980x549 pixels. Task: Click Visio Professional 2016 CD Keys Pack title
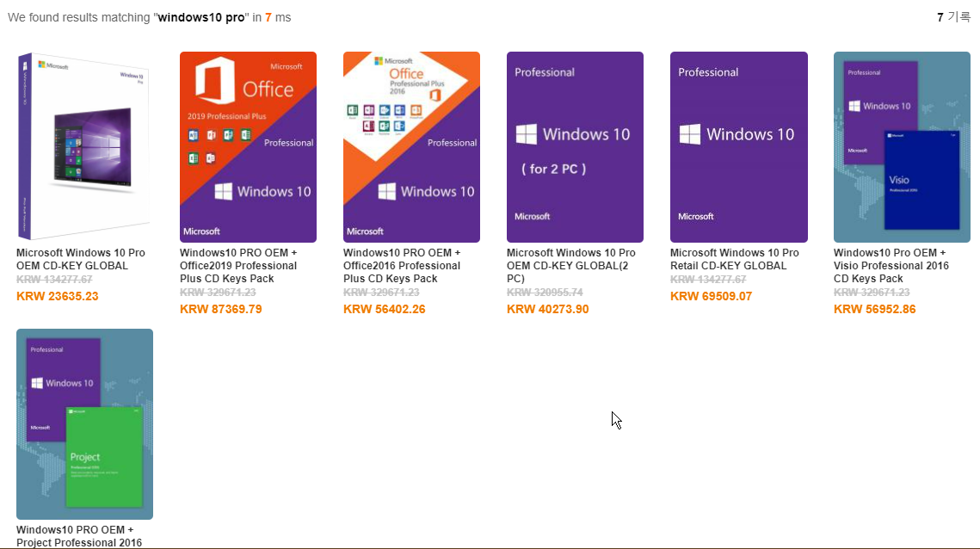tap(891, 266)
